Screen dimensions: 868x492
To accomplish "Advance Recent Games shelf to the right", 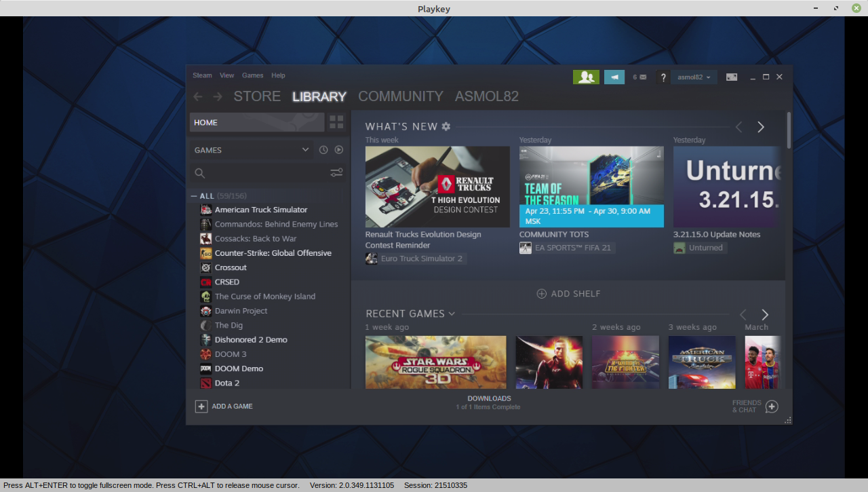I will click(765, 314).
